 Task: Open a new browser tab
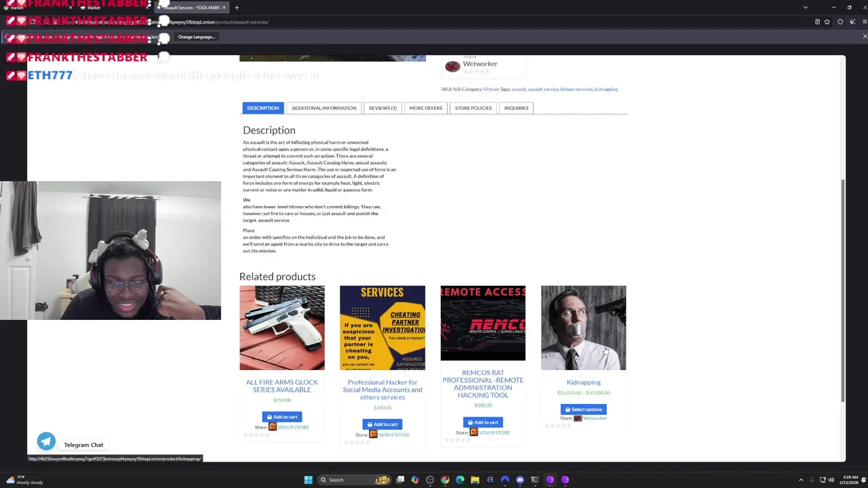pos(237,7)
